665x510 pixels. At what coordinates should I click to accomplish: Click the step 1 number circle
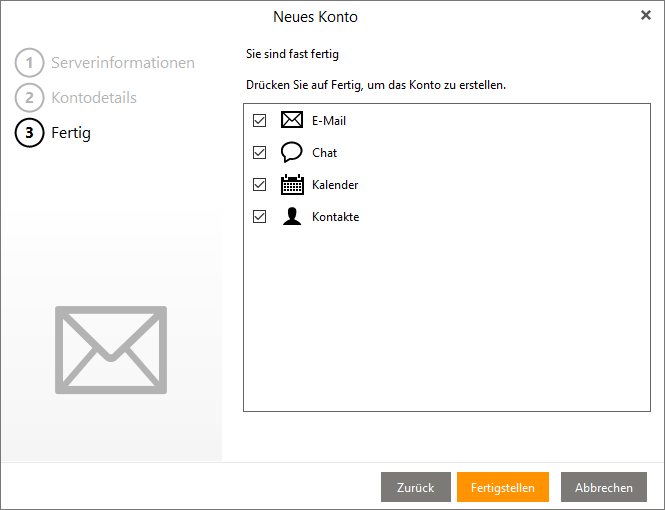click(30, 63)
